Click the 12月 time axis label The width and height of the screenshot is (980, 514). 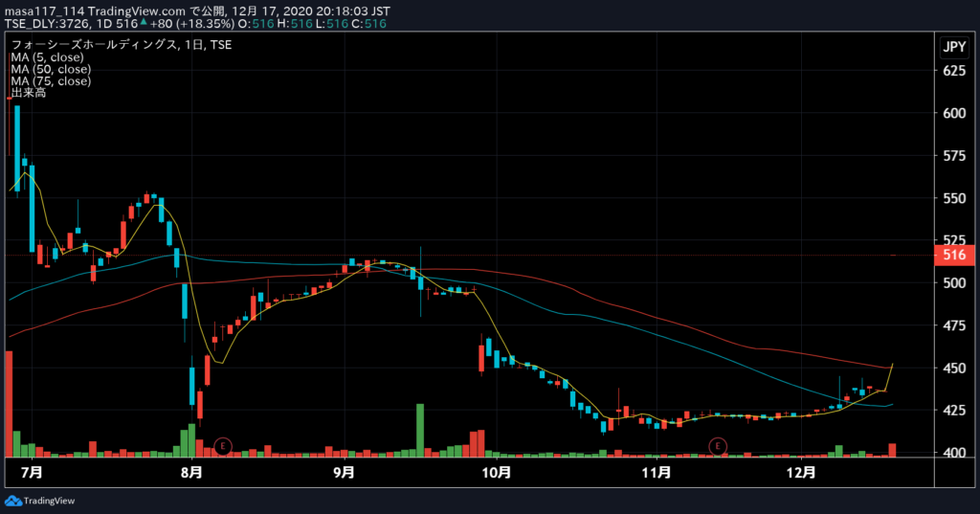(801, 472)
